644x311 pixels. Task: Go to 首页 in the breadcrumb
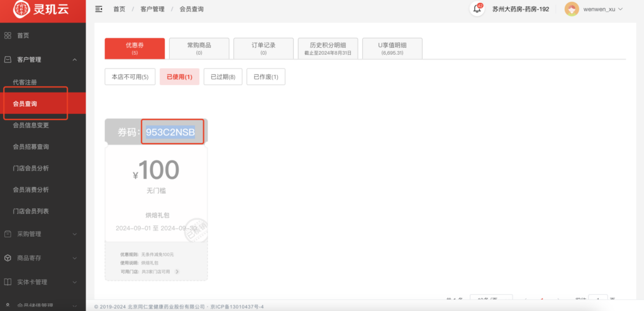click(119, 9)
